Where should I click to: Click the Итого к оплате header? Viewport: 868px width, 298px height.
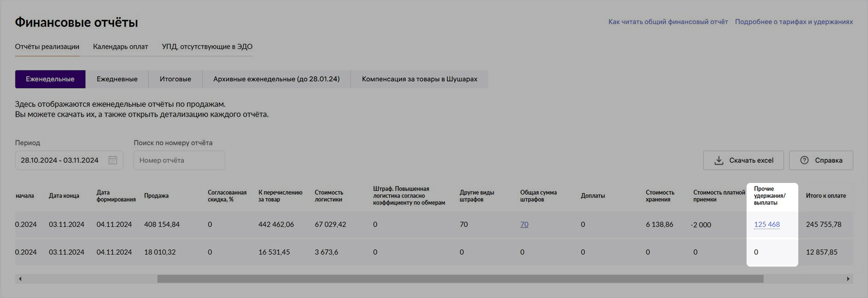click(826, 196)
